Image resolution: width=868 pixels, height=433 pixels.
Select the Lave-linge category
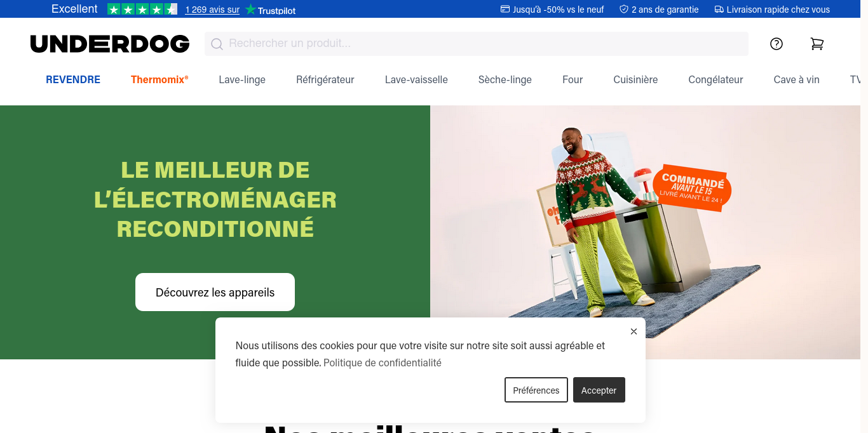tap(242, 79)
